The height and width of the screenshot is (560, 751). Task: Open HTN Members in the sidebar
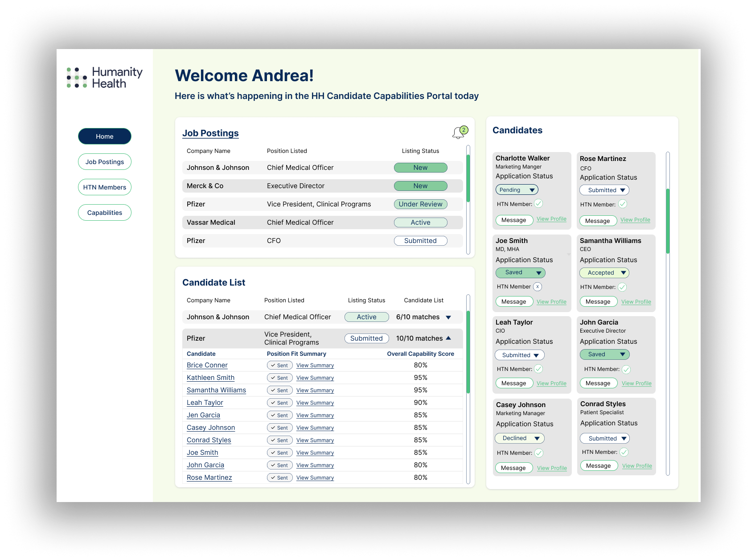click(x=105, y=187)
